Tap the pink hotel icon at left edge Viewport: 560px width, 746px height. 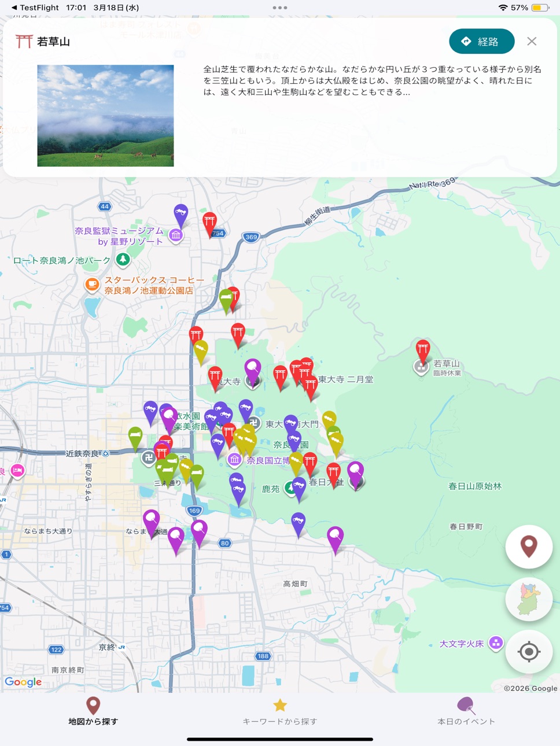(18, 471)
